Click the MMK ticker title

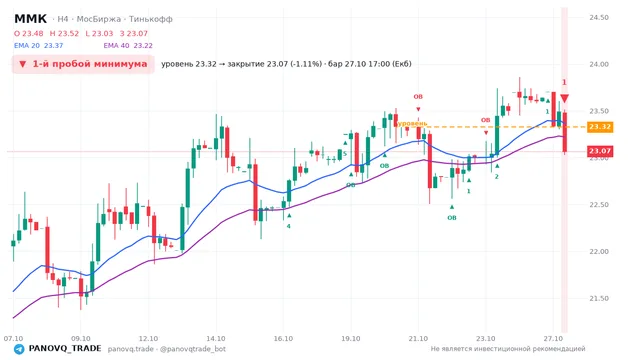click(x=31, y=19)
